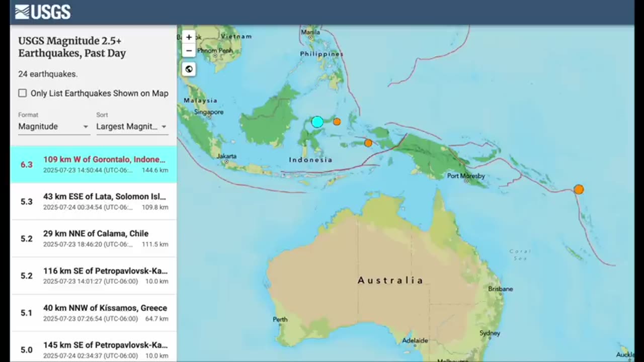Click the Adelaide city label

(x=415, y=340)
